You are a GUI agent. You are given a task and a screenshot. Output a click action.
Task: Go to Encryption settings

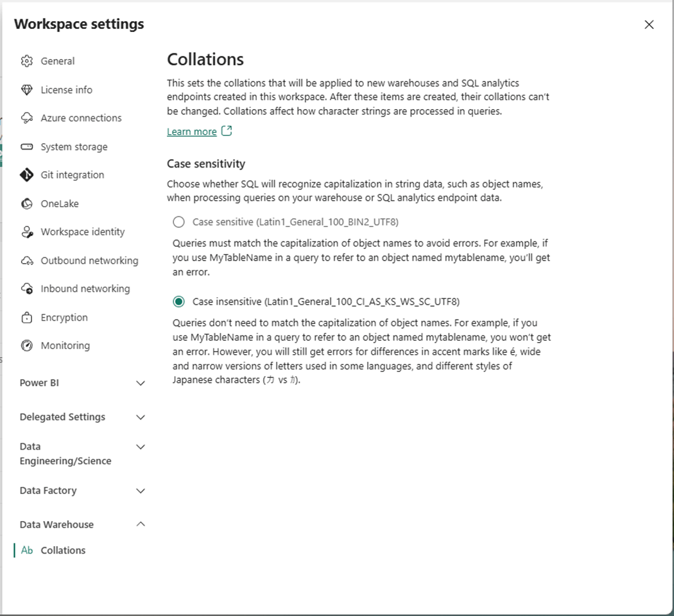coord(64,318)
